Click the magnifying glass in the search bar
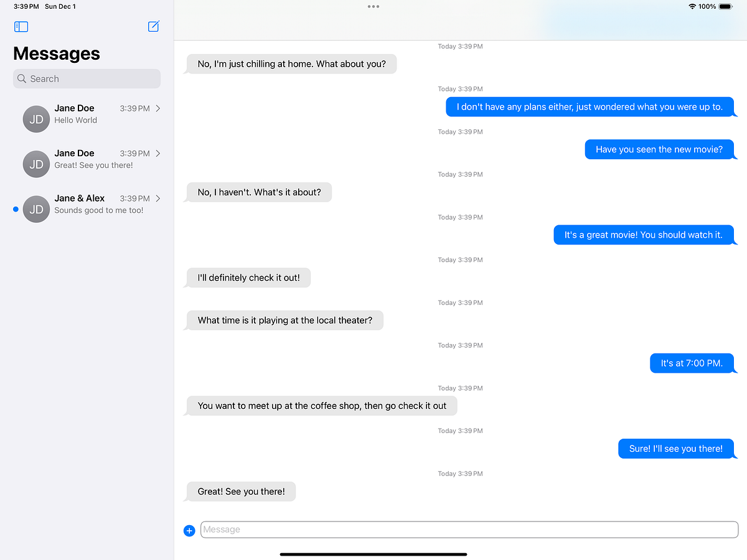Image resolution: width=747 pixels, height=560 pixels. click(21, 78)
